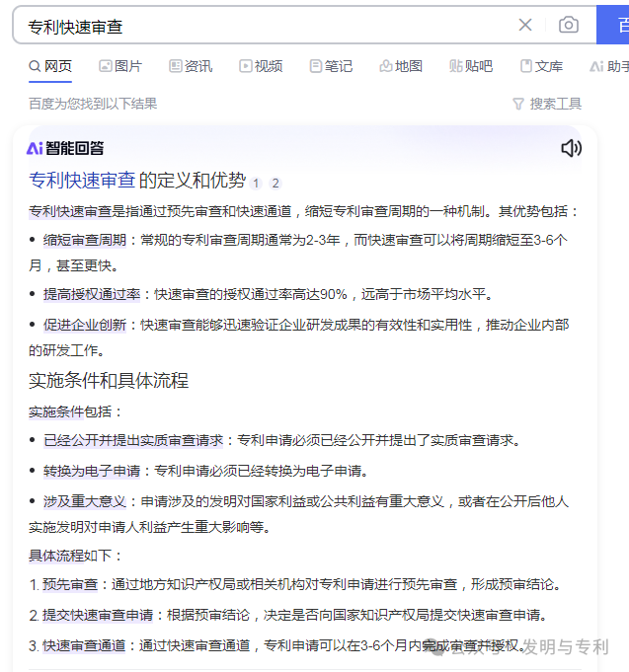Click the map icon beside 地图
The image size is (629, 672).
(385, 66)
